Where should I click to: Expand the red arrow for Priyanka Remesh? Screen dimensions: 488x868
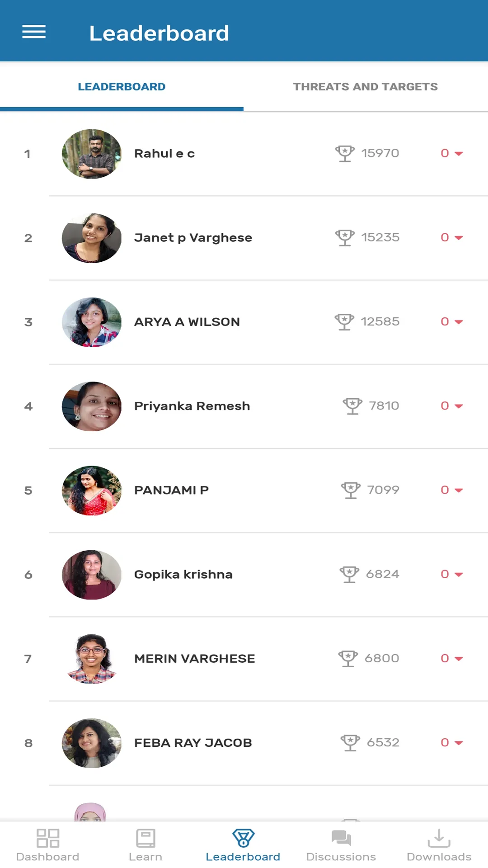click(459, 406)
